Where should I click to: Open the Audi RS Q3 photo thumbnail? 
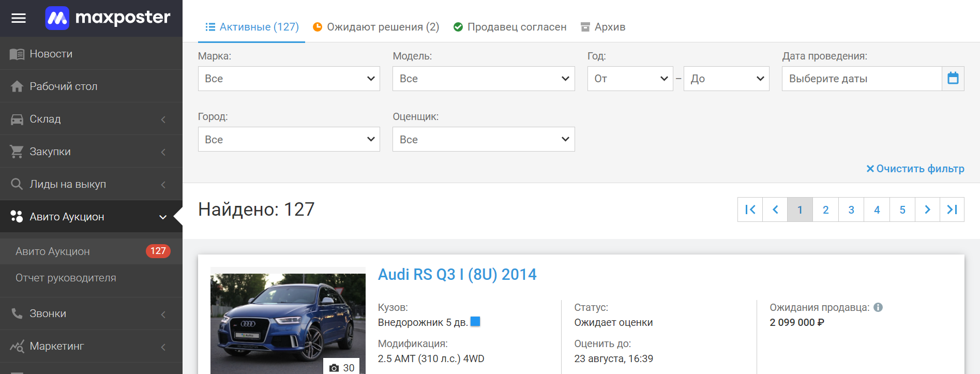tap(288, 321)
